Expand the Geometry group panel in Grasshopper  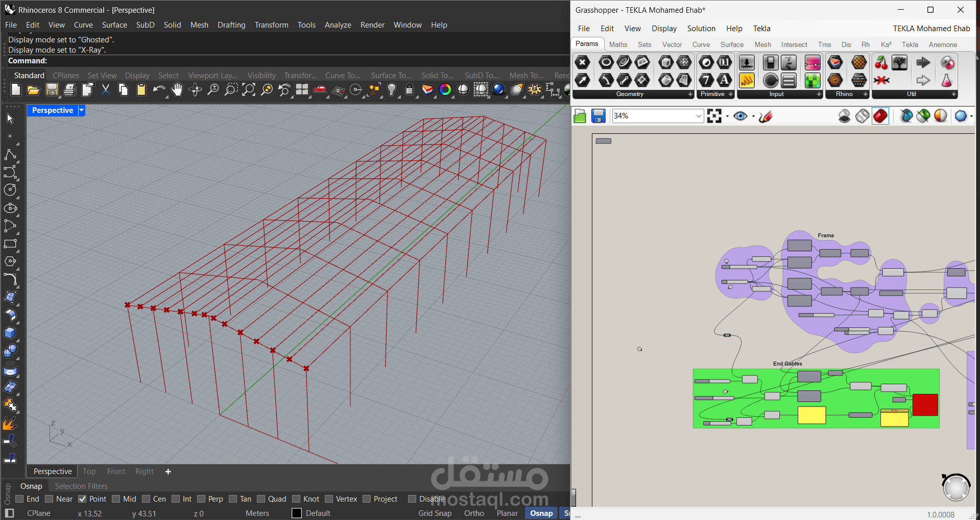pyautogui.click(x=690, y=94)
